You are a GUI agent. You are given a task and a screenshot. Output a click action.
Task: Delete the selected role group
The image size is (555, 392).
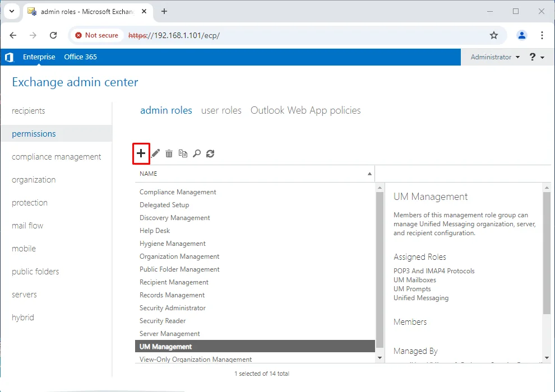coord(169,153)
